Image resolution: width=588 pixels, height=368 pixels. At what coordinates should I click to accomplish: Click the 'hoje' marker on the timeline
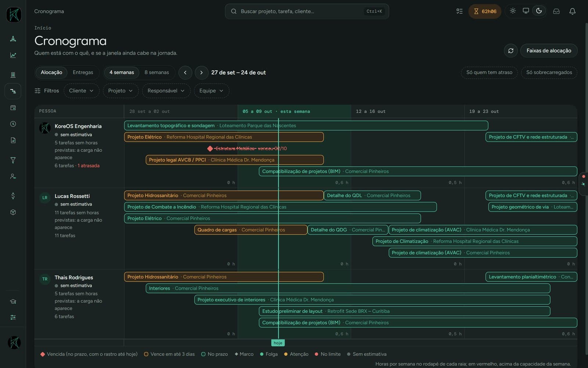click(x=278, y=343)
